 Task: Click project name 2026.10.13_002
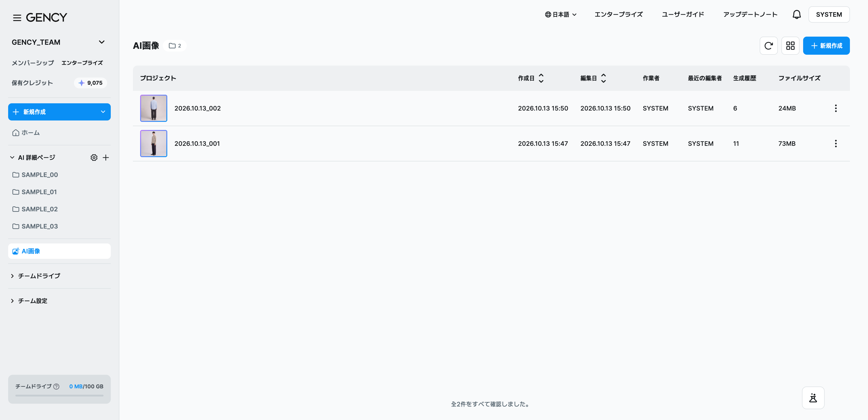(198, 108)
